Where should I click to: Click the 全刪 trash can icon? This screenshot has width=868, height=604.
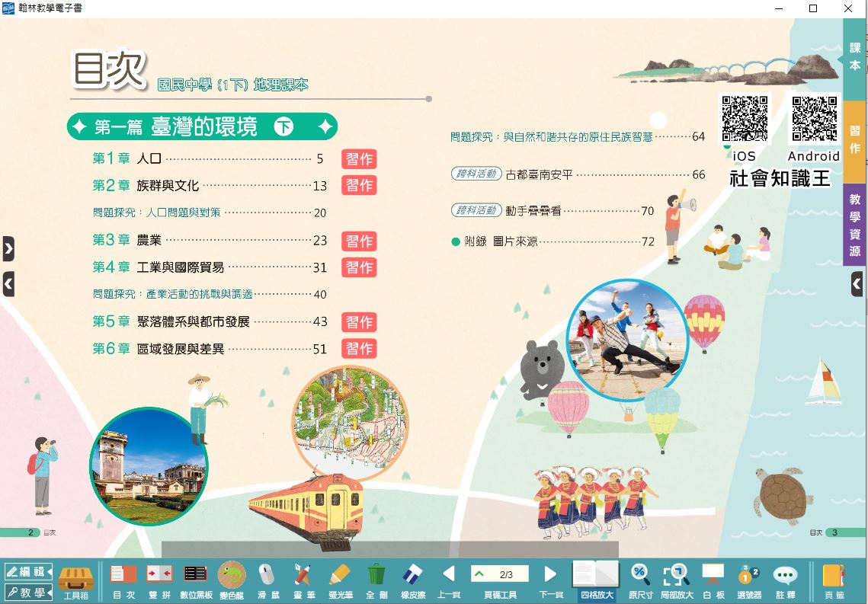[x=376, y=580]
